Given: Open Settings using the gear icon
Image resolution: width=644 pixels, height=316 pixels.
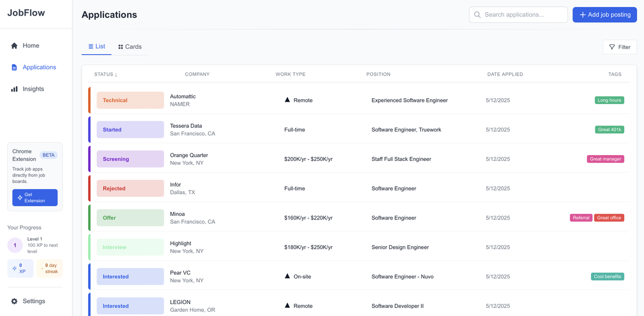Looking at the screenshot, I should click(x=13, y=301).
